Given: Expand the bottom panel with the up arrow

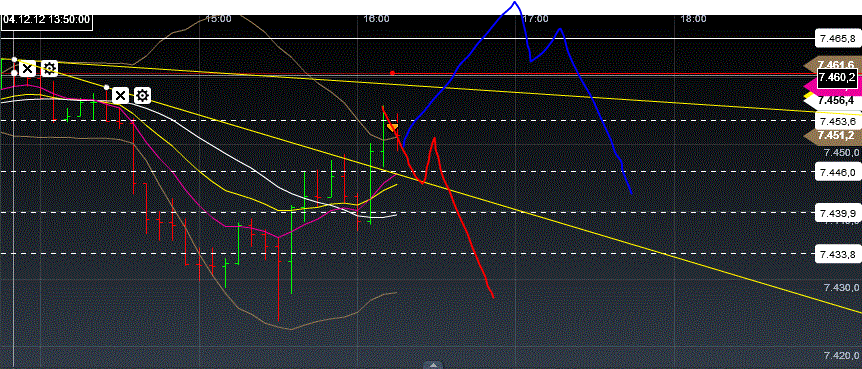Looking at the screenshot, I should point(433,365).
